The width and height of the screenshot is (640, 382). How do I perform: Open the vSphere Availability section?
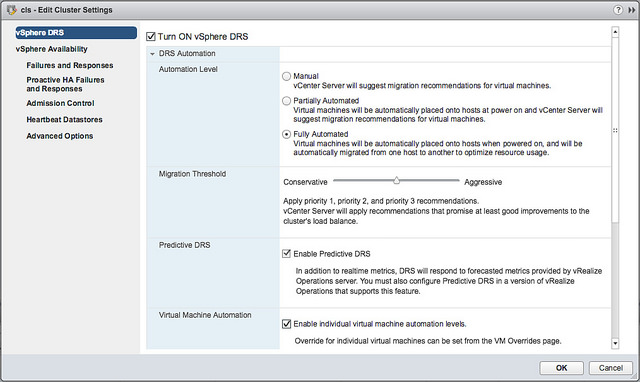(x=51, y=49)
